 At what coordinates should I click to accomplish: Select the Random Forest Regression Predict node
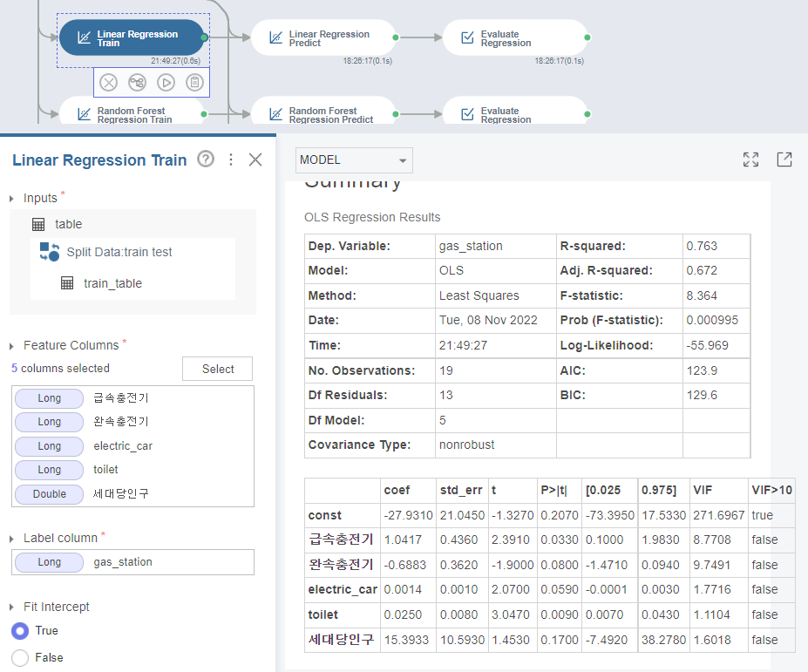[323, 112]
